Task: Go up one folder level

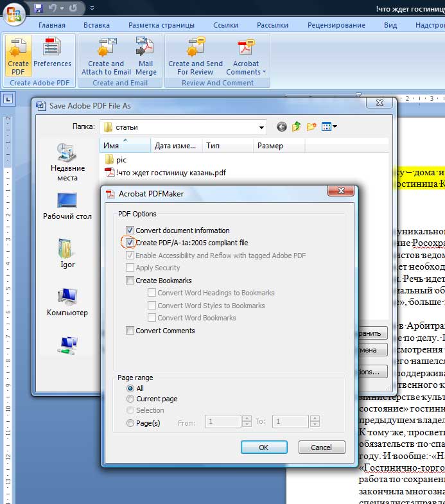Action: pyautogui.click(x=297, y=126)
